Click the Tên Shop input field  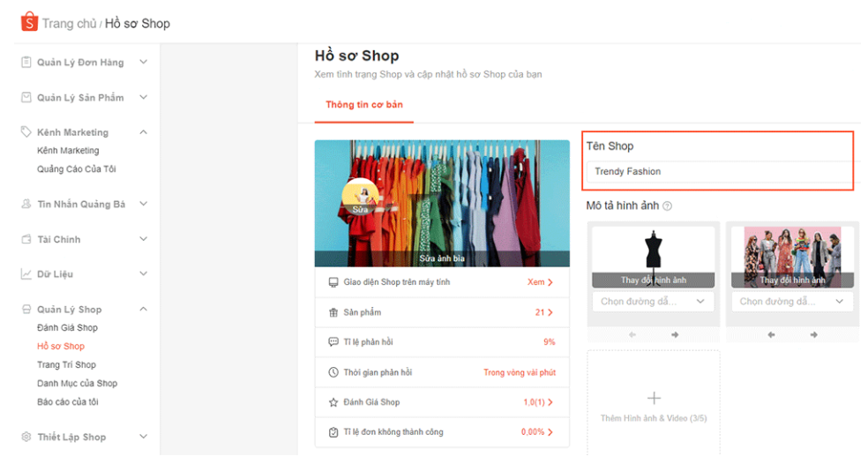click(716, 172)
